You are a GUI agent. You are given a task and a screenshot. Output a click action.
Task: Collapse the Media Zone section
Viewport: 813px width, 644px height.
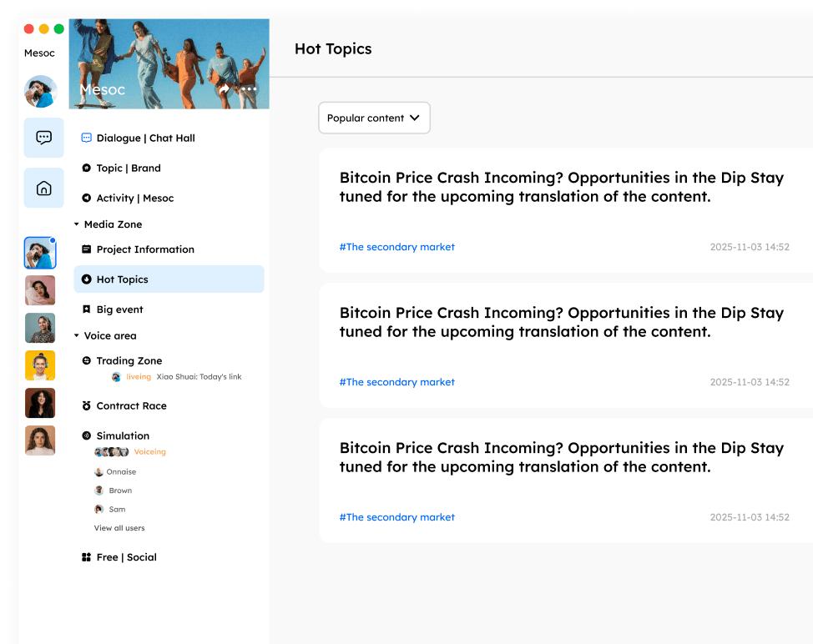click(x=77, y=224)
